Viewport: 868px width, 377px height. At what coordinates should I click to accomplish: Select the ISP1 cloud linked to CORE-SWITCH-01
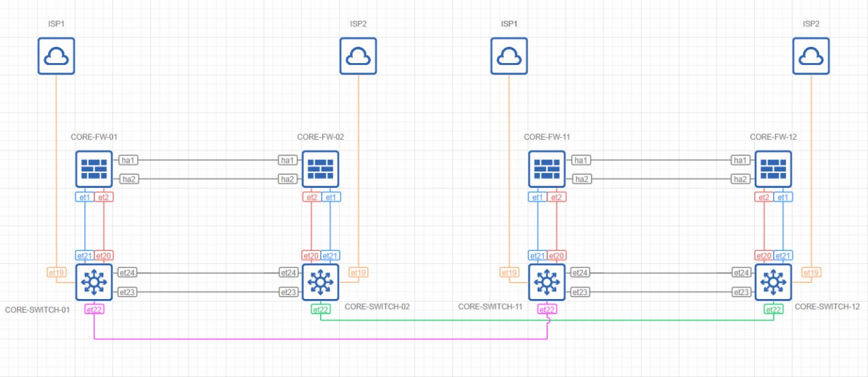[x=56, y=56]
